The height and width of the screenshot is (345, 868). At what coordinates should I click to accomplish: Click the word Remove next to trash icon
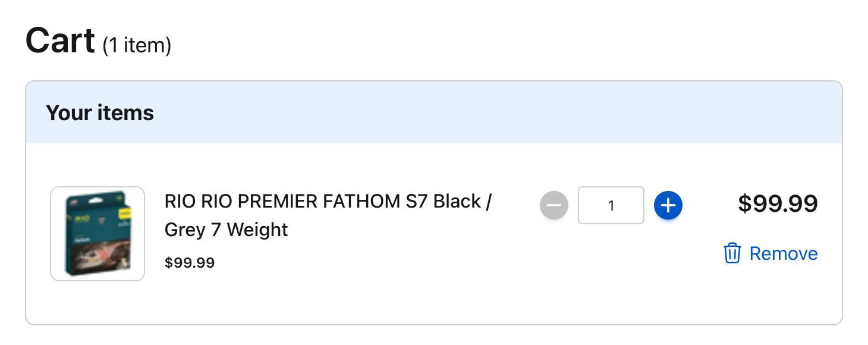click(784, 253)
